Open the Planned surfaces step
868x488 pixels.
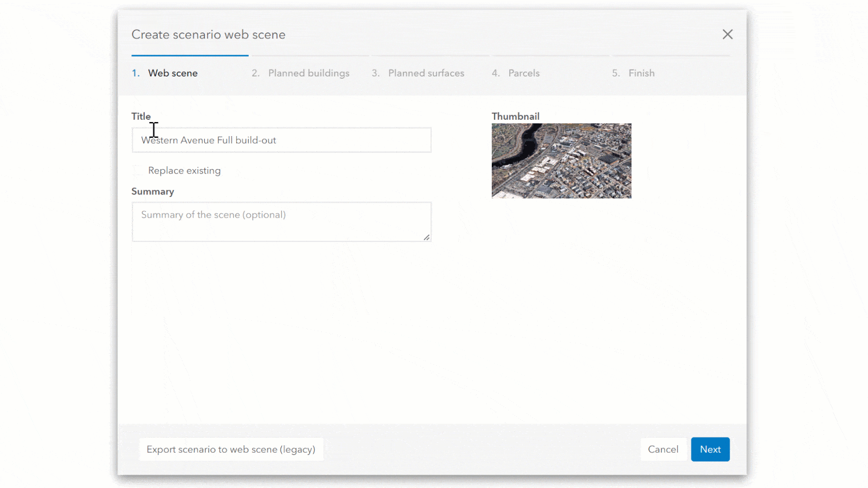426,73
